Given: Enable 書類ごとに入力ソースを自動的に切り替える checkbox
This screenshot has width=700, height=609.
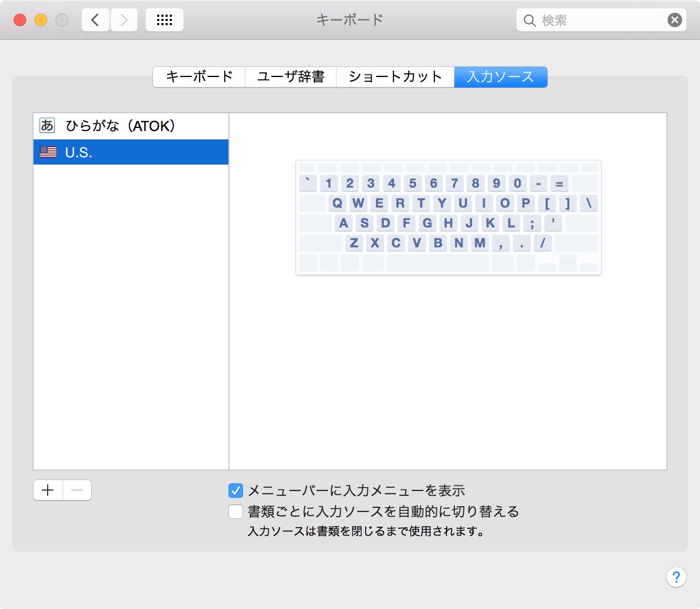Looking at the screenshot, I should [x=236, y=512].
